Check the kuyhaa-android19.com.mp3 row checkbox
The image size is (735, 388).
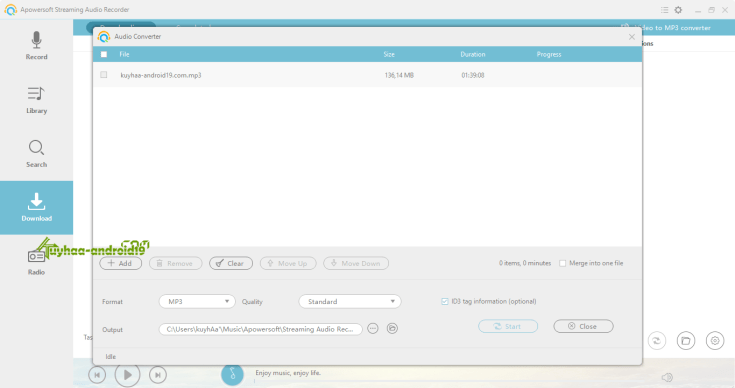104,75
